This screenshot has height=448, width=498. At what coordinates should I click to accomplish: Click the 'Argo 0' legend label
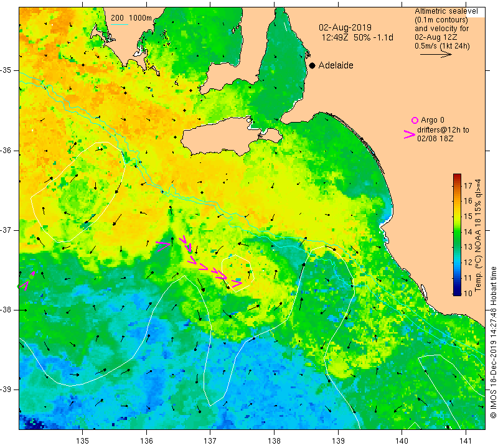432,120
